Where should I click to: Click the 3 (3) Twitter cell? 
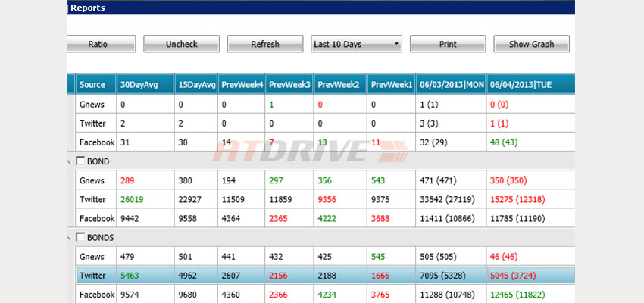[x=452, y=123]
